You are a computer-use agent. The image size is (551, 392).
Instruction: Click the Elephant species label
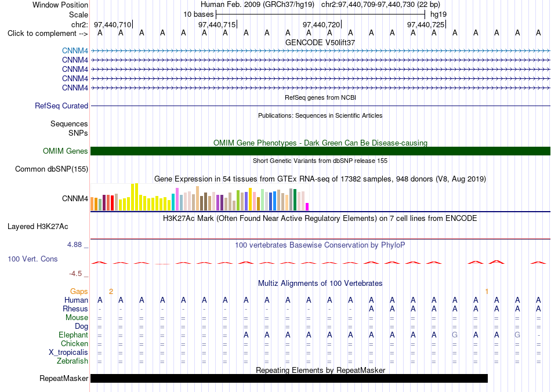[73, 335]
